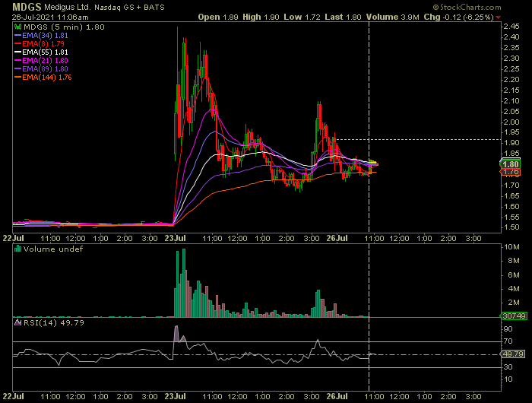The image size is (532, 403).
Task: Click the 70 RSI axis level label
Action: (508, 341)
